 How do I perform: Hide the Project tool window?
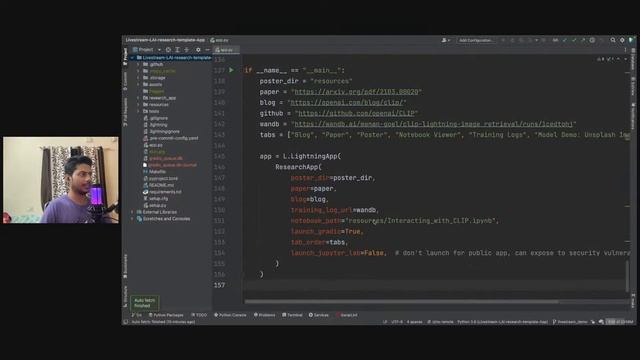point(207,50)
